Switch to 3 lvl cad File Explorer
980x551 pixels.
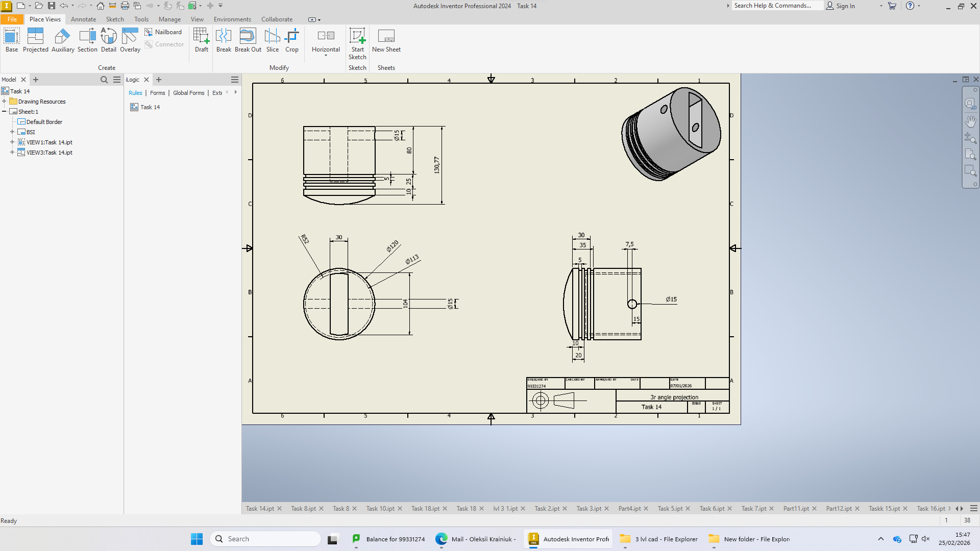tap(658, 539)
